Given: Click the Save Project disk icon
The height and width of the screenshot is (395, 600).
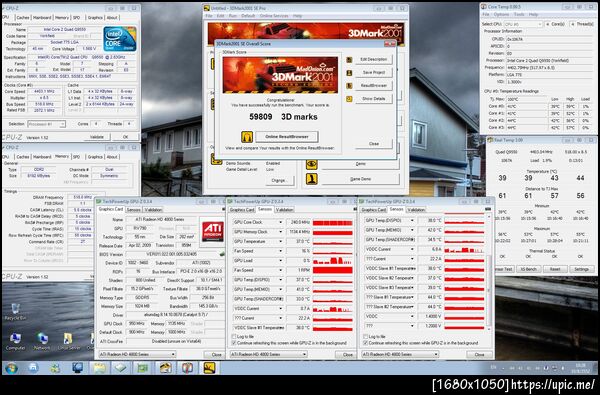Looking at the screenshot, I should pyautogui.click(x=349, y=73).
